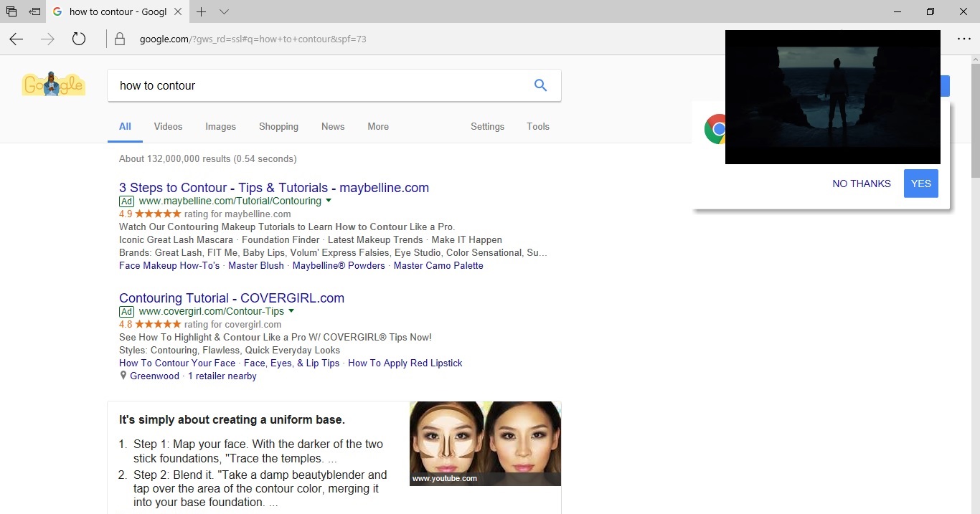Open the More search options menu

tap(378, 126)
